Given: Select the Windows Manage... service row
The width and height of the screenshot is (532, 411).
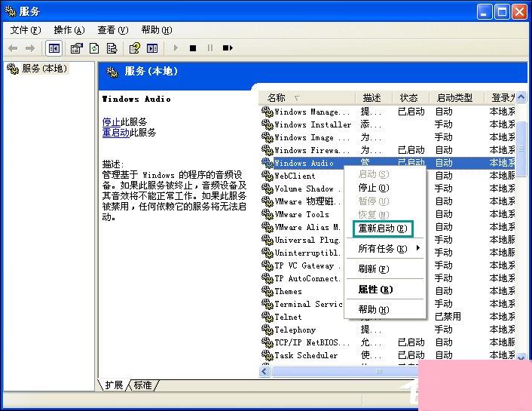Looking at the screenshot, I should click(x=387, y=112).
